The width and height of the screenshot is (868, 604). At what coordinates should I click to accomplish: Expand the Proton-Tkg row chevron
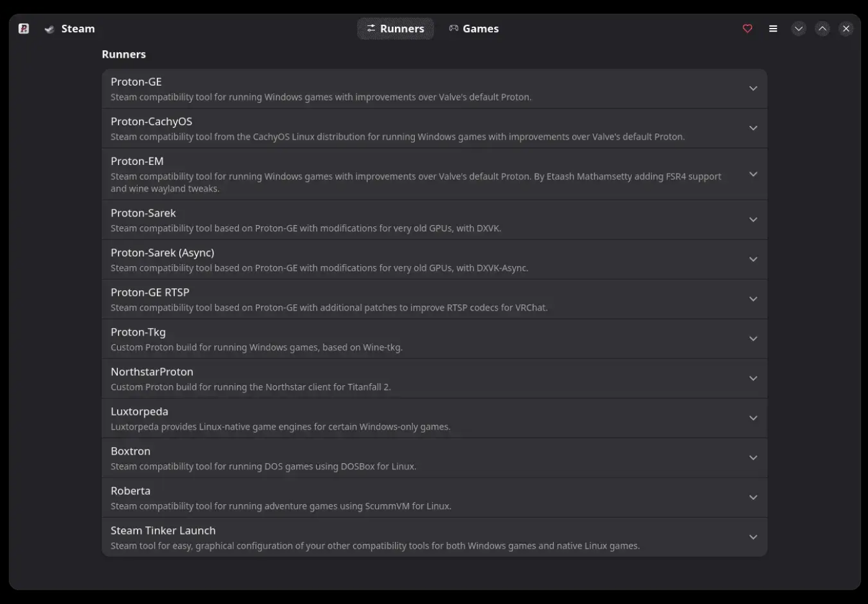pos(753,339)
